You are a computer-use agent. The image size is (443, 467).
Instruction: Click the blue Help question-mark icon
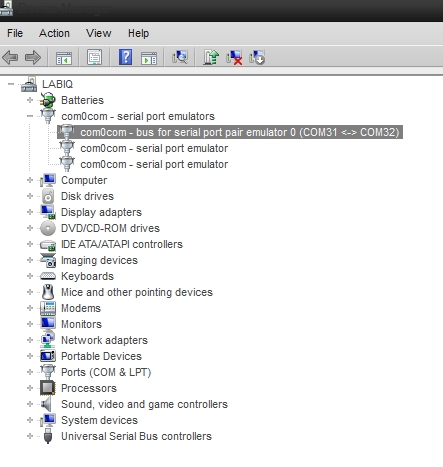pyautogui.click(x=126, y=57)
